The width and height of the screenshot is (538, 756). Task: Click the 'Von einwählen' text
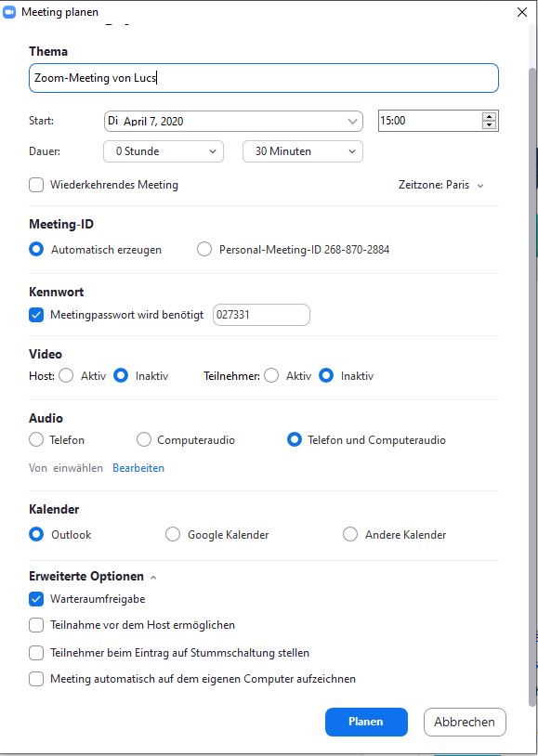click(x=66, y=468)
